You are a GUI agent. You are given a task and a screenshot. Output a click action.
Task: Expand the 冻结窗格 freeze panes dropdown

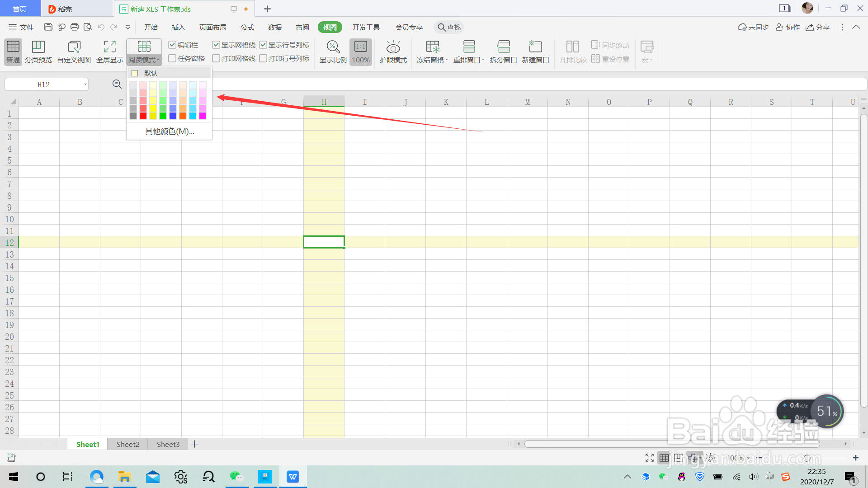coord(446,60)
